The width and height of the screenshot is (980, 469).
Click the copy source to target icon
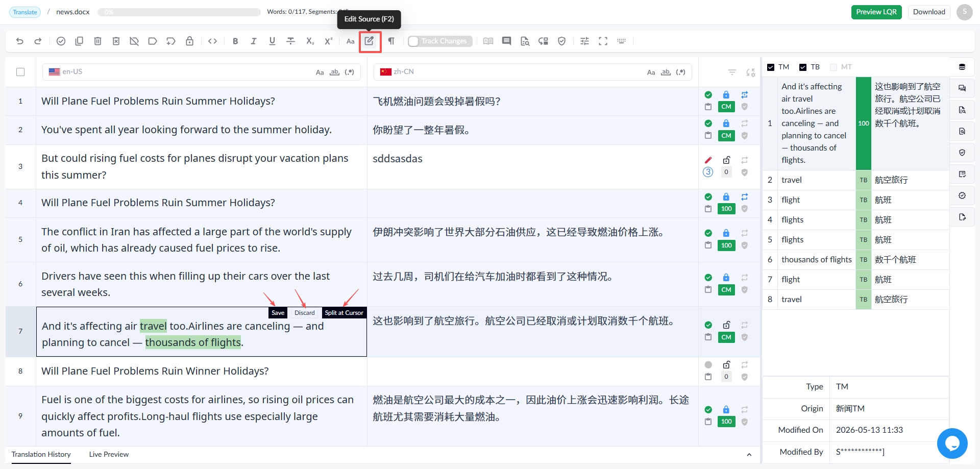pyautogui.click(x=79, y=41)
